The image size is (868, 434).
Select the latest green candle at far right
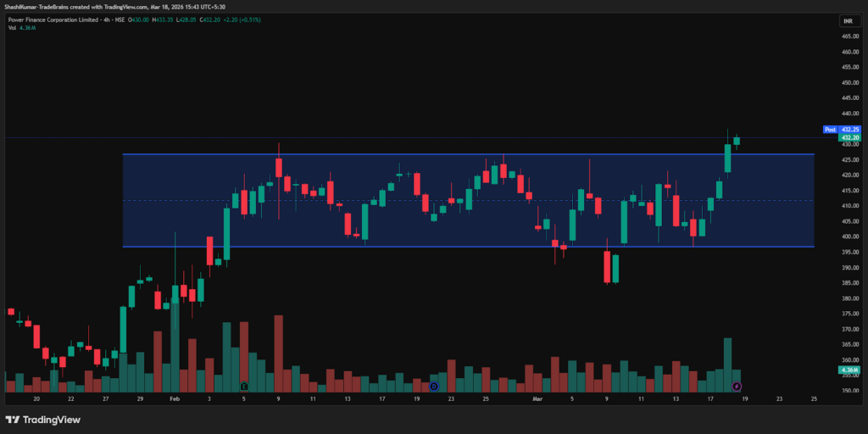point(737,141)
